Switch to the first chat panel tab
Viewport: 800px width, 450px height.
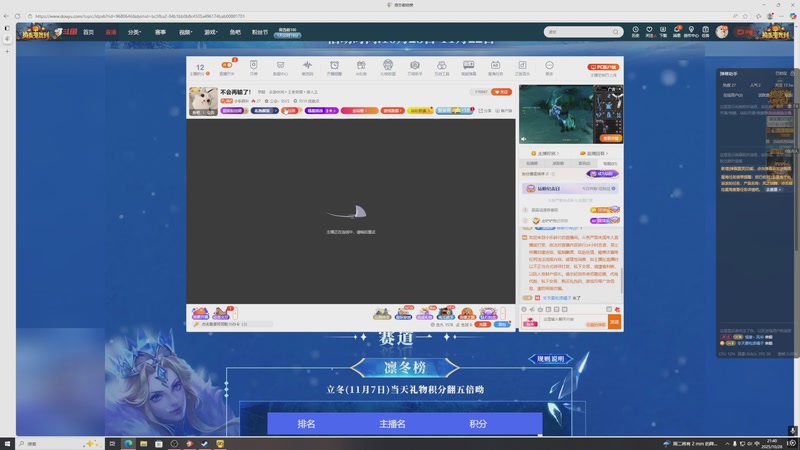pos(532,163)
